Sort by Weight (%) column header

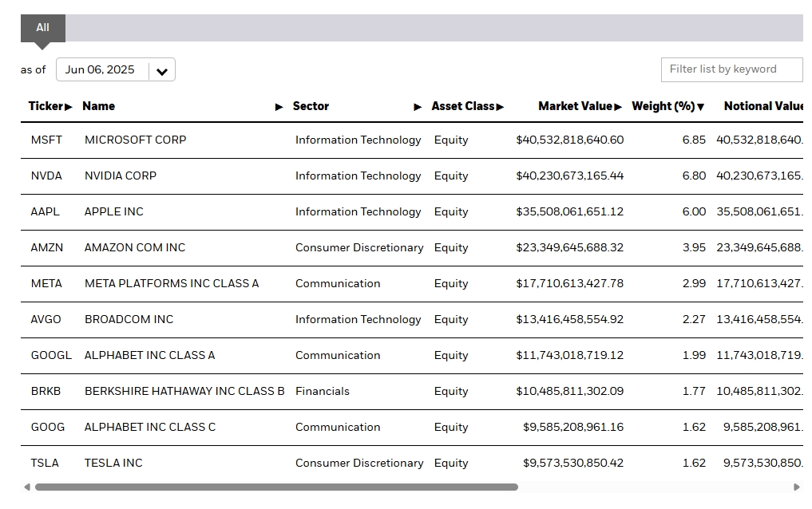tap(667, 106)
